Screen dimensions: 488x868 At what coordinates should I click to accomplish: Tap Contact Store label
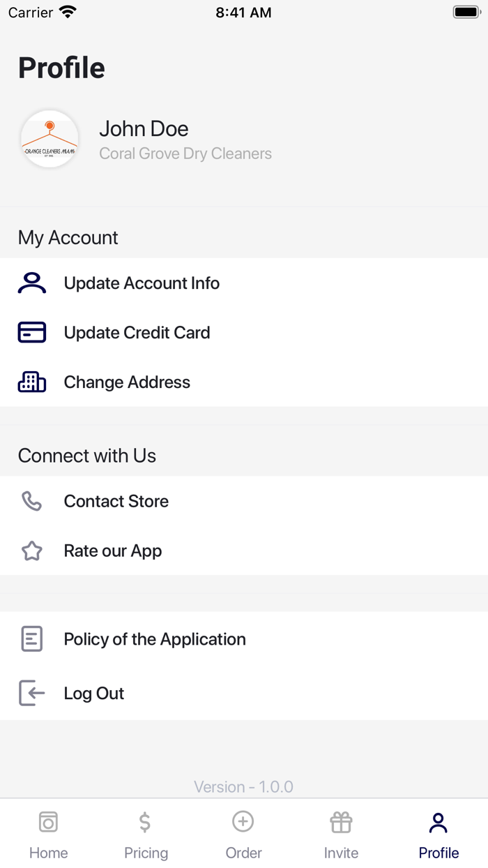tap(116, 501)
